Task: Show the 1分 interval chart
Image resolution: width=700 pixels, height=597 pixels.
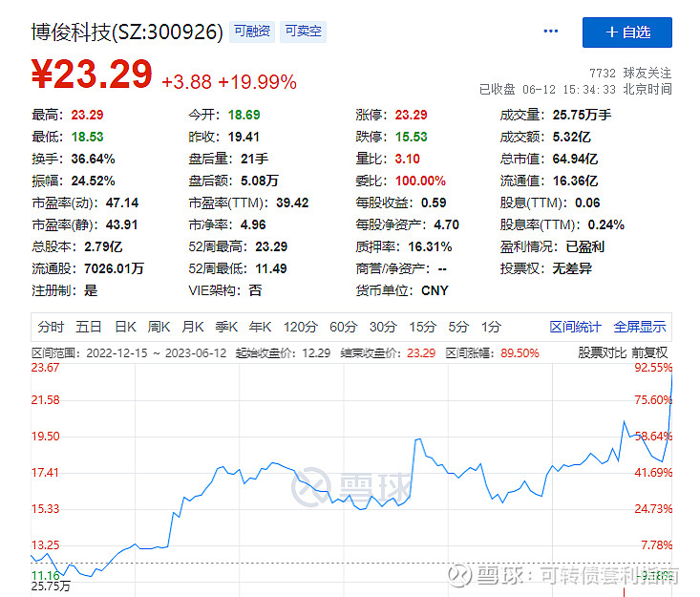Action: click(x=491, y=327)
